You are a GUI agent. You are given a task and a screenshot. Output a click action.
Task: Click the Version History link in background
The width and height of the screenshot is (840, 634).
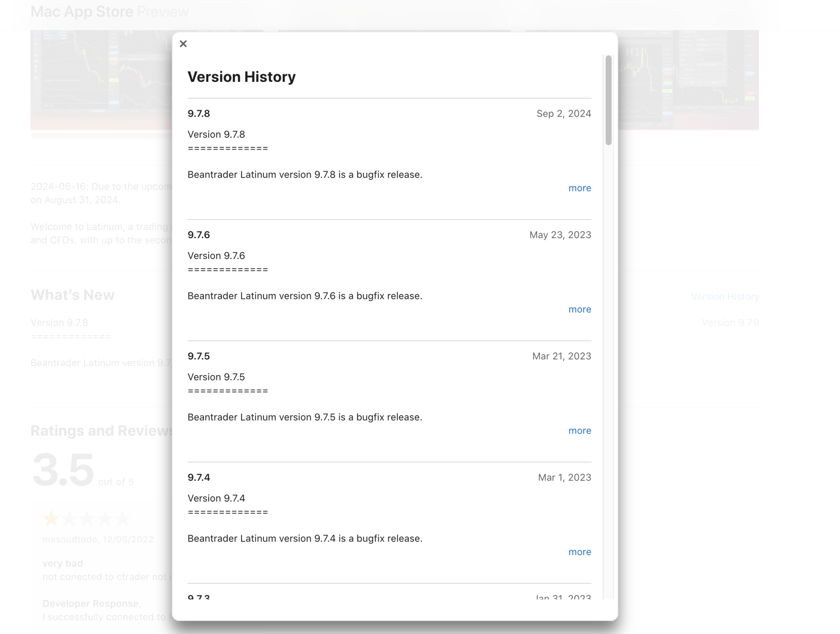tap(725, 297)
